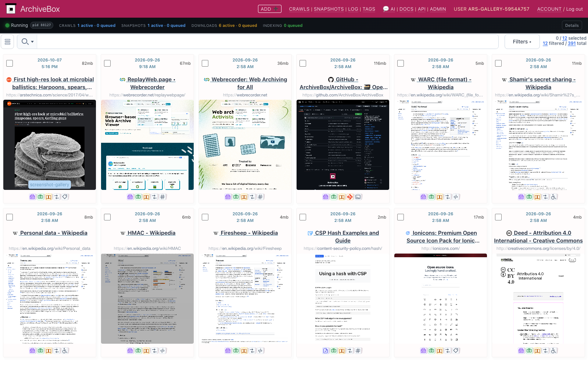Open the CRAWLS menu item
588x368 pixels.
click(x=299, y=9)
